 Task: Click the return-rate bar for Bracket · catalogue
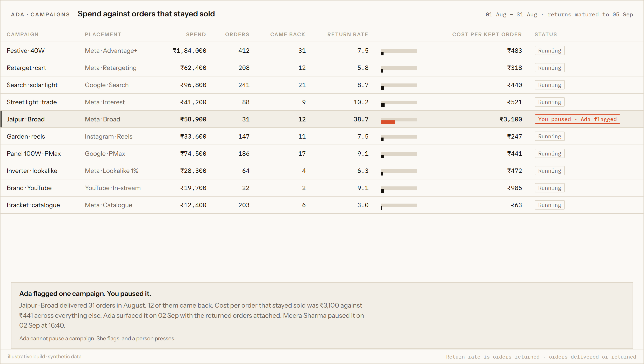(399, 206)
